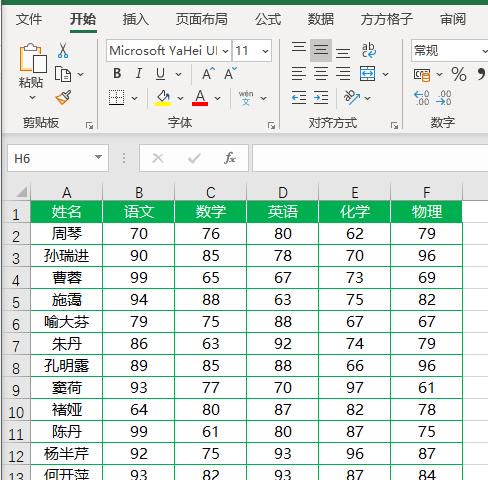Click the 粘贴 paste button
The image size is (488, 480).
pos(31,72)
